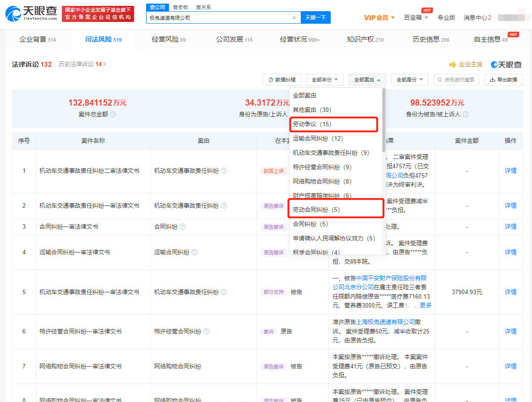532x402 pixels.
Task: Click the 37904.93元 amount cell
Action: tap(467, 292)
